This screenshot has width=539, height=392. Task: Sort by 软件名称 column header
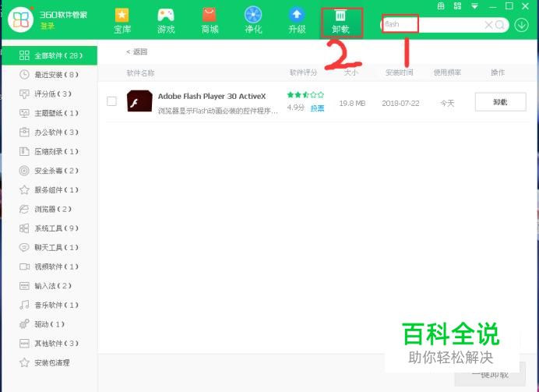(x=141, y=73)
